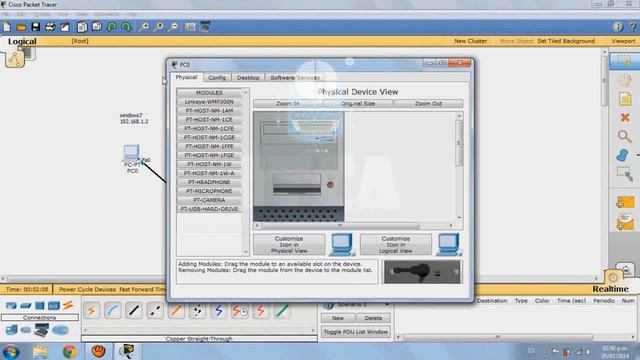640x360 pixels.
Task: Switch to the Desktop tab in PC0
Action: pos(248,78)
